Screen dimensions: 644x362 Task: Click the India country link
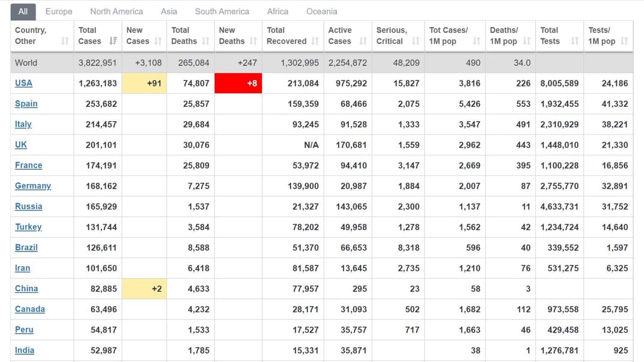pos(25,350)
